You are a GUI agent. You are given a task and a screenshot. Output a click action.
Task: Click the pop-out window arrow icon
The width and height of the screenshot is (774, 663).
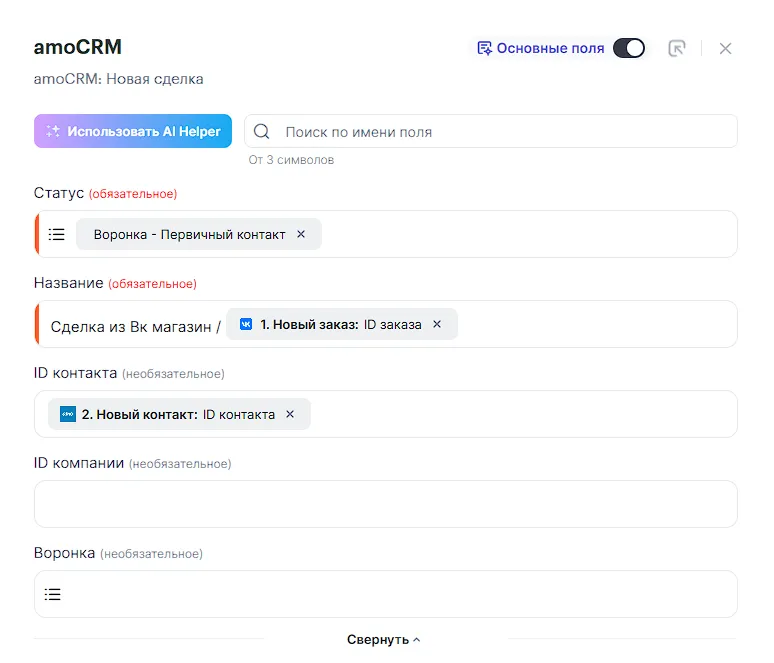pos(677,48)
